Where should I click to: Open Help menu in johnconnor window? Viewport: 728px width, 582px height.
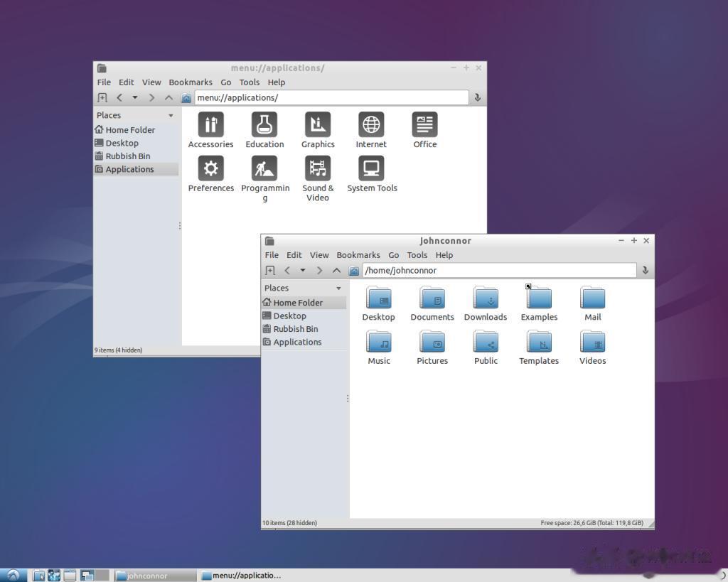click(x=444, y=255)
